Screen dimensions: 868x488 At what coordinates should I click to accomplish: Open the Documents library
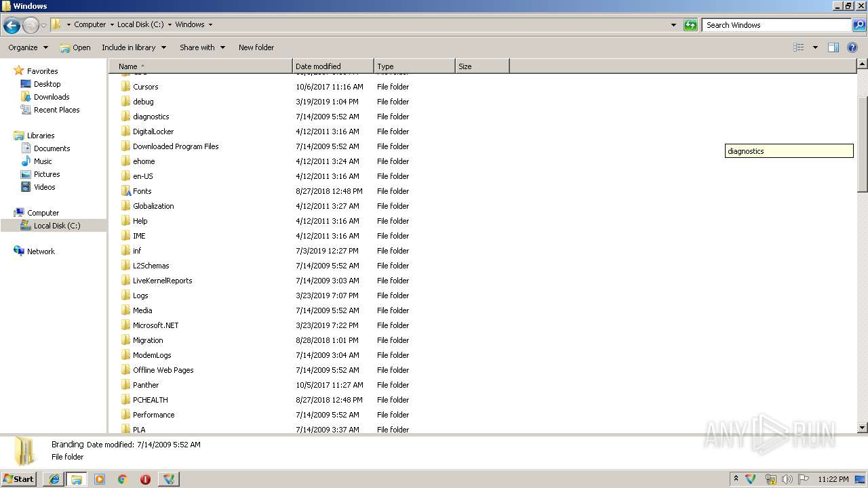[x=45, y=148]
